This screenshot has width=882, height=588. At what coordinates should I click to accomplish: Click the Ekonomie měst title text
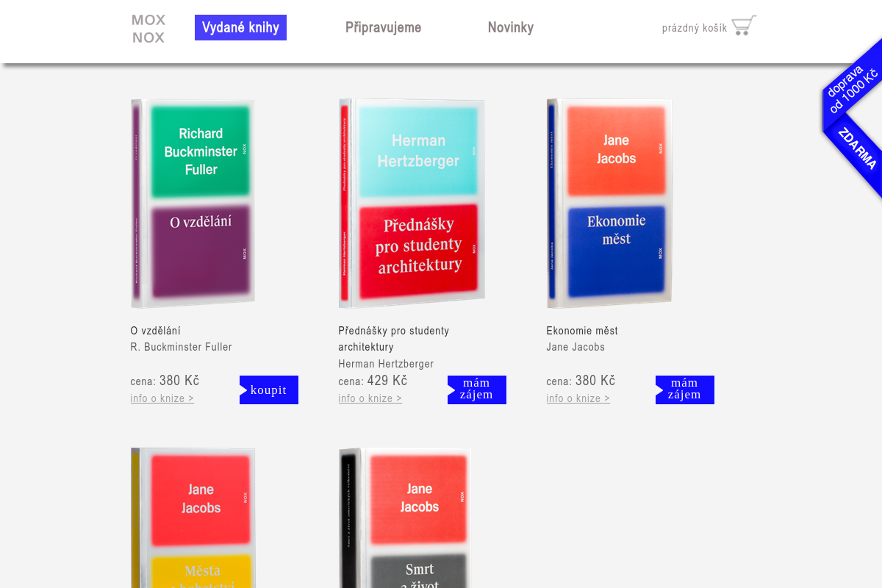(582, 331)
